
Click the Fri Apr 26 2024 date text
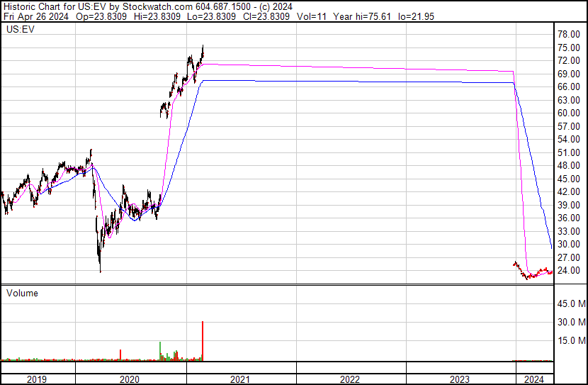point(36,16)
